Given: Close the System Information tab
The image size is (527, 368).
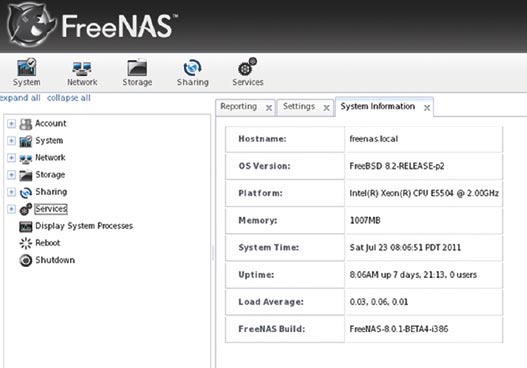Looking at the screenshot, I should (427, 108).
